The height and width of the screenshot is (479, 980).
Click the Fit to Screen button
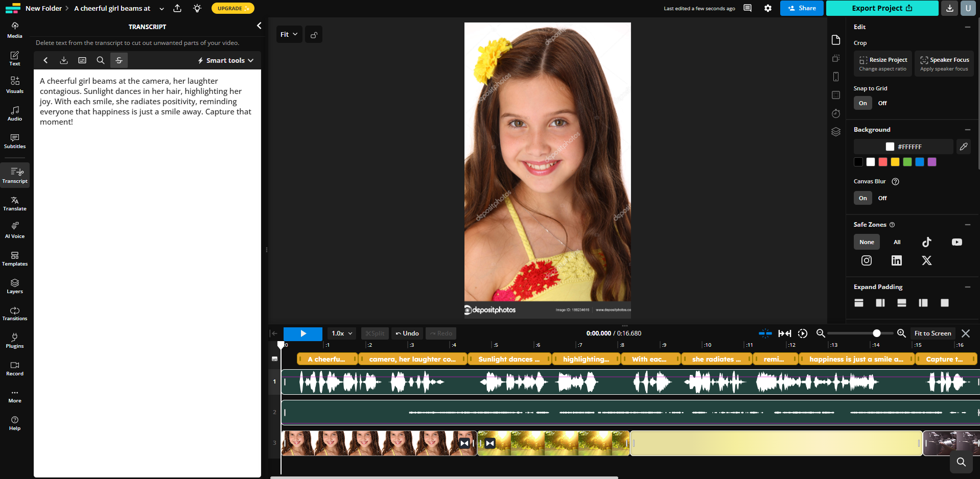pyautogui.click(x=932, y=333)
